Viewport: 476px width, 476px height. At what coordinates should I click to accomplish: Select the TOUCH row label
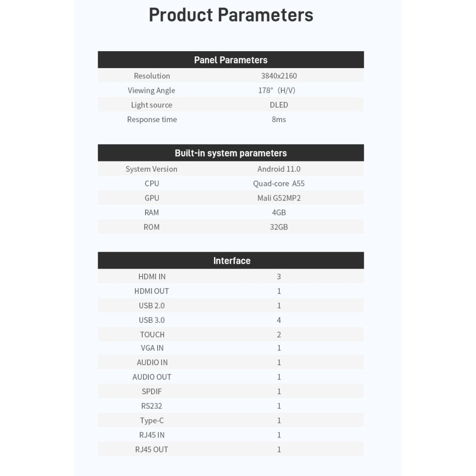coord(152,335)
